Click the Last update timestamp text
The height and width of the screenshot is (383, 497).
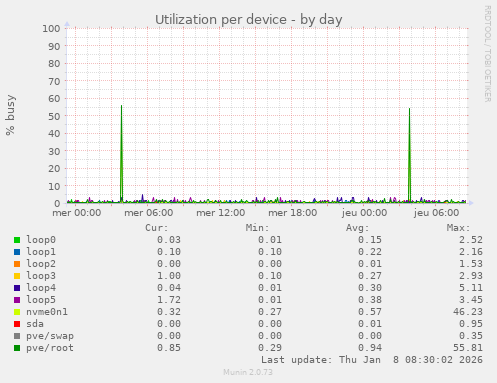click(x=372, y=360)
